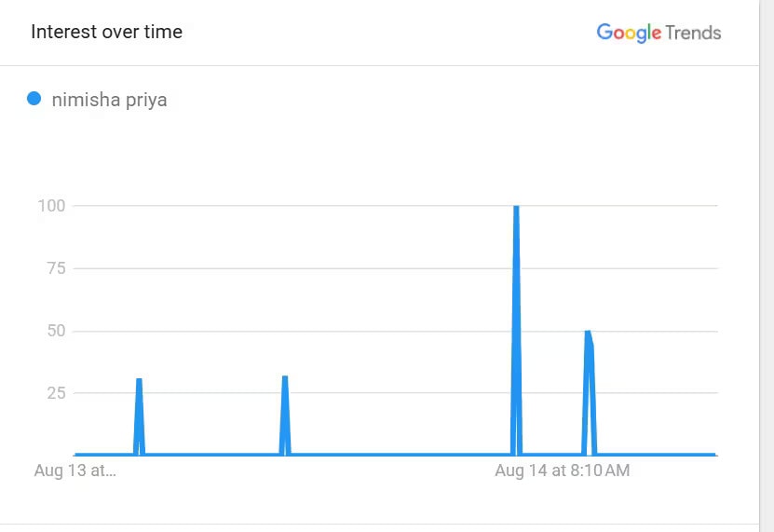Click the 100 y-axis label

click(x=51, y=205)
